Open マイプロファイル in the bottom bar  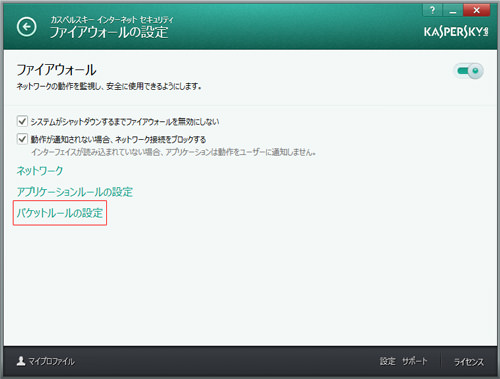coord(51,361)
